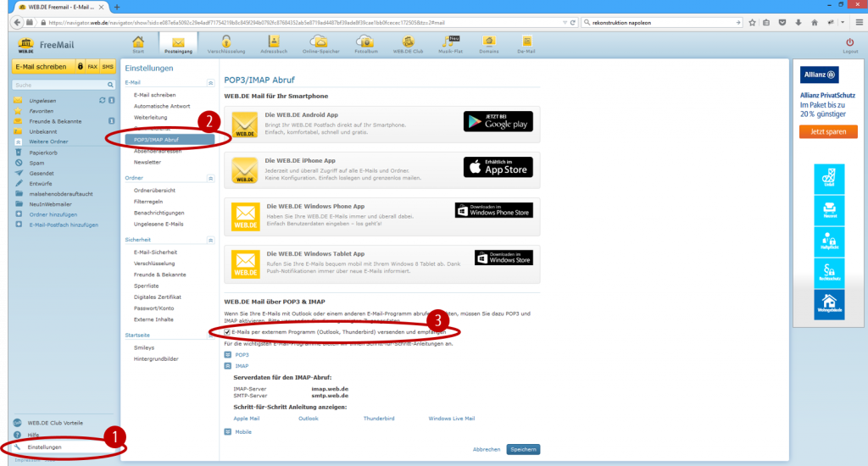Open the Fotoalbum icon

[366, 45]
